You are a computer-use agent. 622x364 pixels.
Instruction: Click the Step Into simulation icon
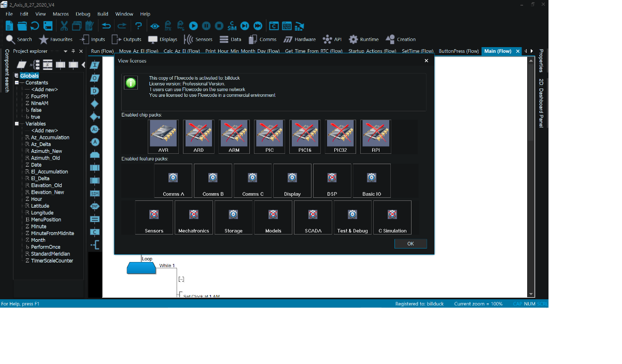(245, 26)
